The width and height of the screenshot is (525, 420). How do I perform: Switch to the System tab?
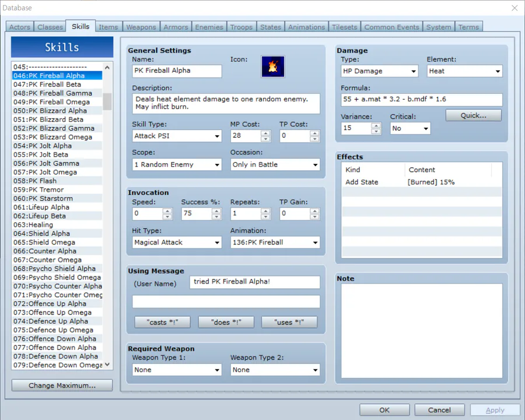[439, 27]
